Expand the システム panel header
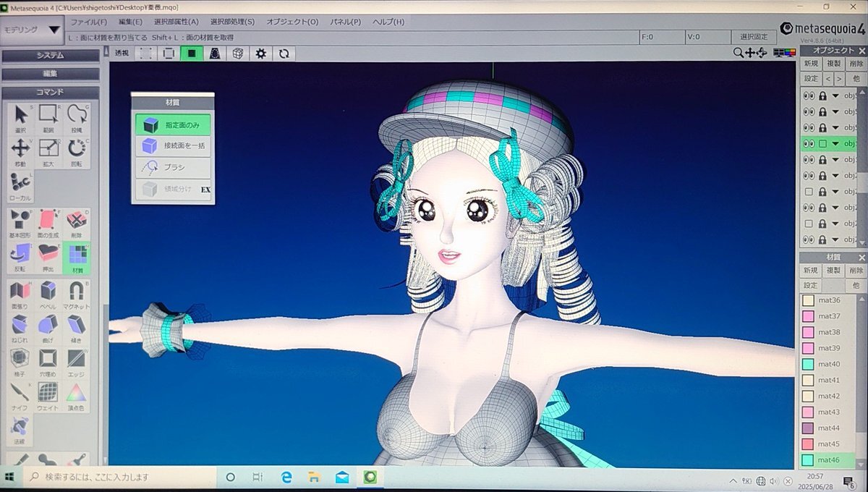Image resolution: width=868 pixels, height=492 pixels. pos(51,56)
